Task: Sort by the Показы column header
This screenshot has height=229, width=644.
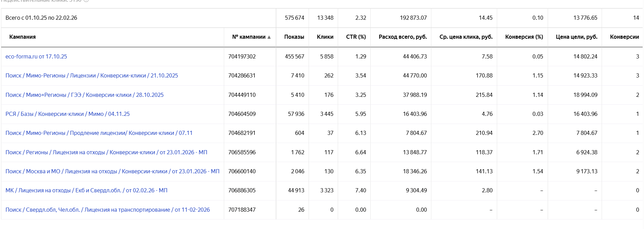Action: click(x=294, y=37)
